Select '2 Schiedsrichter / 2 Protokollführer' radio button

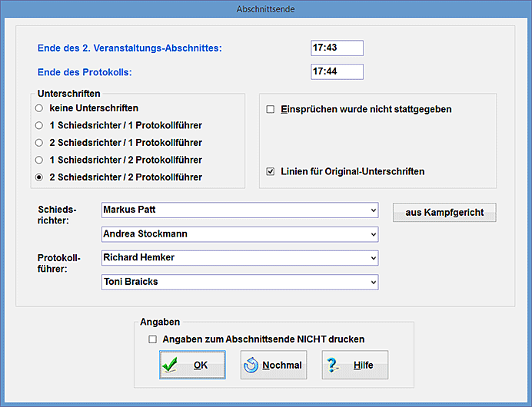tap(39, 177)
